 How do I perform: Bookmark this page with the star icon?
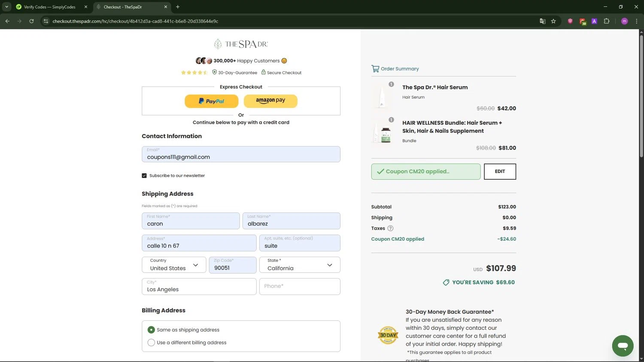pos(553,21)
